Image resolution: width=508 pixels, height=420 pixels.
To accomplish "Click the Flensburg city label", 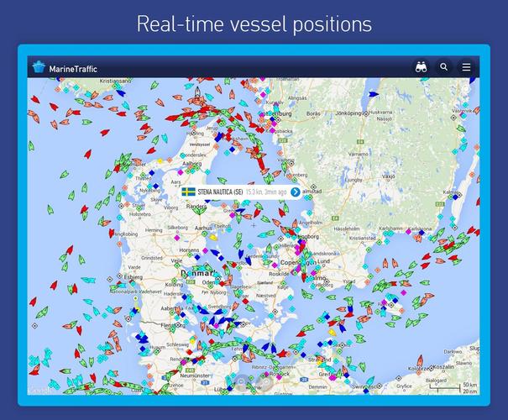I will 173,325.
